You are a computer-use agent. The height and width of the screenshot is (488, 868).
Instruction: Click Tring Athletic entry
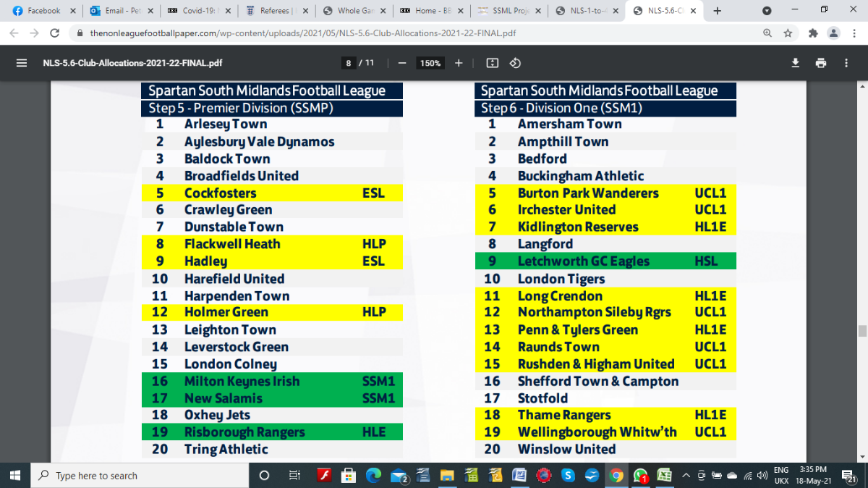coord(226,450)
